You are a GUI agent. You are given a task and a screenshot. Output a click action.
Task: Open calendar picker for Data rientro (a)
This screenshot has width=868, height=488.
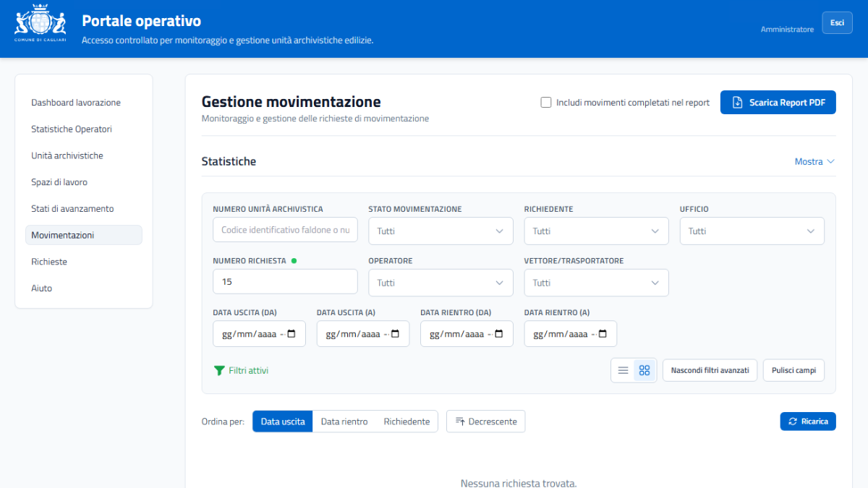[x=603, y=334]
